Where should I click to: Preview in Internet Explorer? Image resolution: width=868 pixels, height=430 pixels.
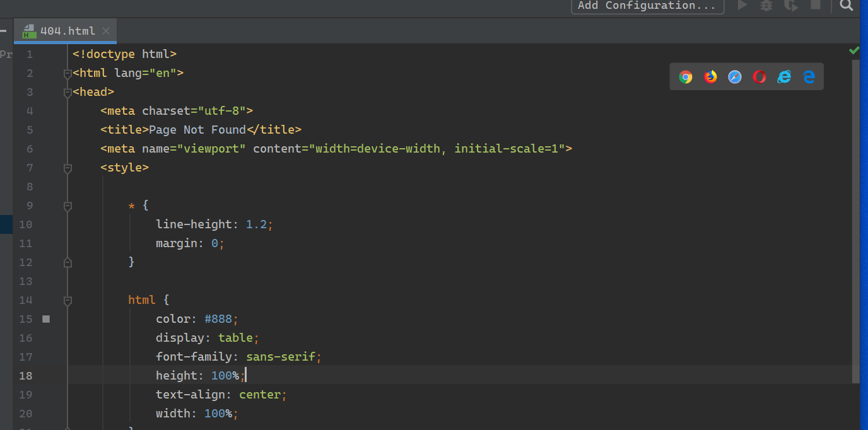[783, 76]
